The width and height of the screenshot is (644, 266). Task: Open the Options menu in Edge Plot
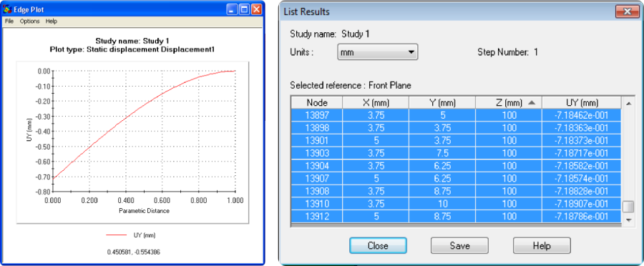29,21
